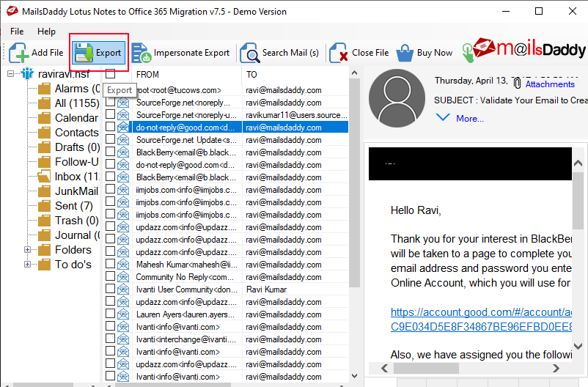This screenshot has width=588, height=387.
Task: Click the Export toolbar button
Action: 99,53
